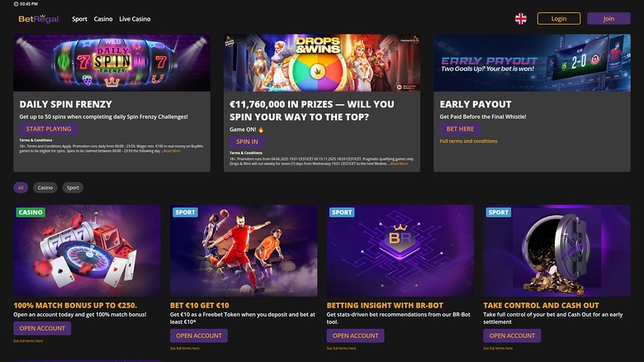Click OPEN ACCOUNT under 100% Match Bonus

click(x=42, y=328)
